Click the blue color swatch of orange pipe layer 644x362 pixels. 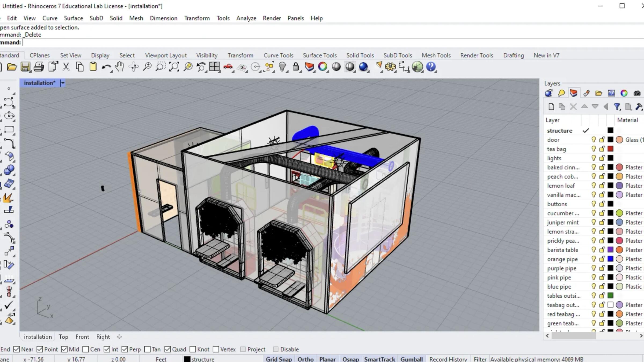tap(610, 259)
